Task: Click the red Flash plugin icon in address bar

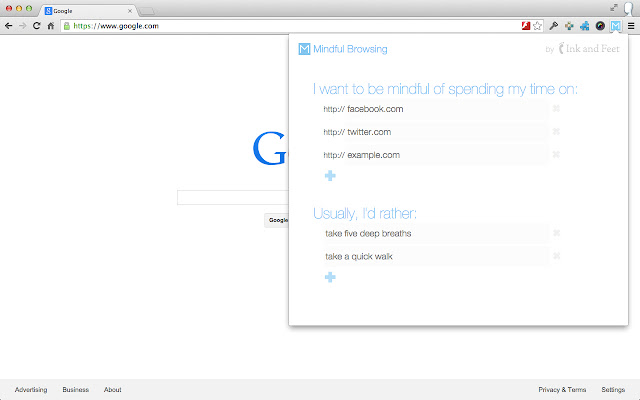Action: pos(526,26)
